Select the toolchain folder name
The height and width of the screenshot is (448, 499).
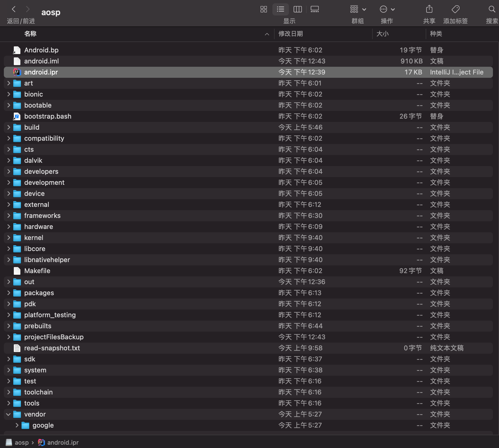38,392
